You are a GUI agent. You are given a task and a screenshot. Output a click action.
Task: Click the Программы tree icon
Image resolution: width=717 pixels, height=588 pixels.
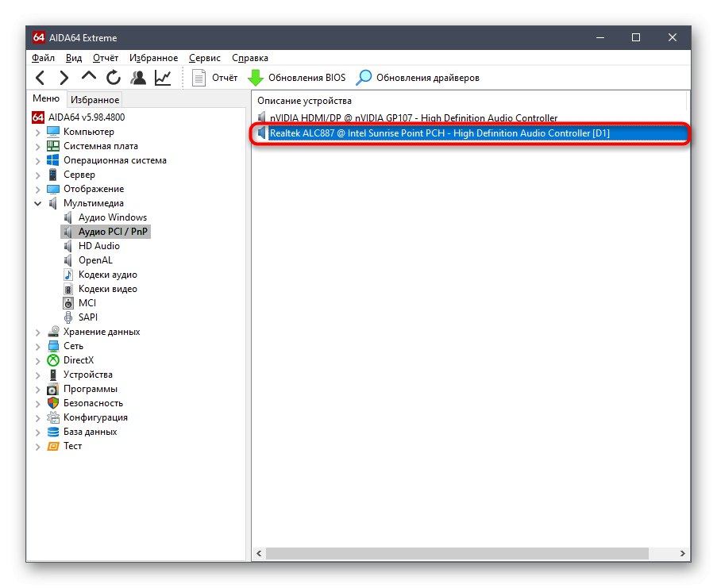click(53, 390)
